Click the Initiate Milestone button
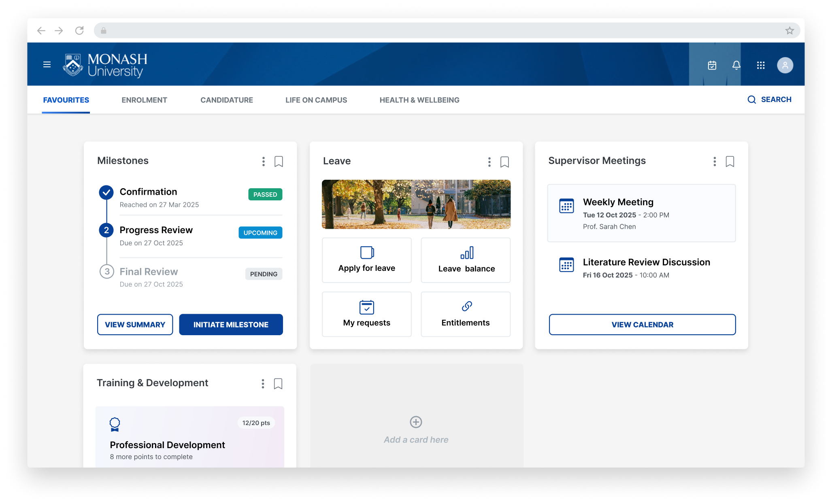Viewport: 832px width, 504px height. click(x=231, y=325)
